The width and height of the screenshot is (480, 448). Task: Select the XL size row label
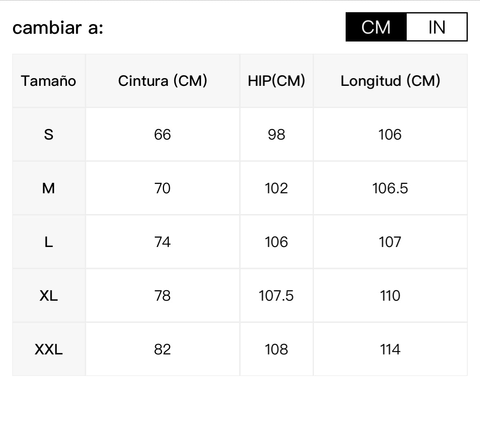(48, 296)
